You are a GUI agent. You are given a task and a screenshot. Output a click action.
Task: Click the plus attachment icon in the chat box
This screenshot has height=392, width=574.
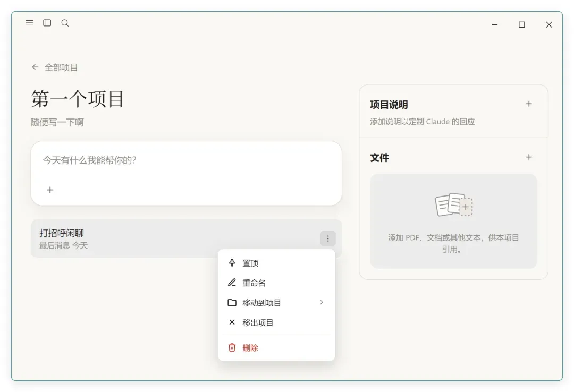coord(50,190)
